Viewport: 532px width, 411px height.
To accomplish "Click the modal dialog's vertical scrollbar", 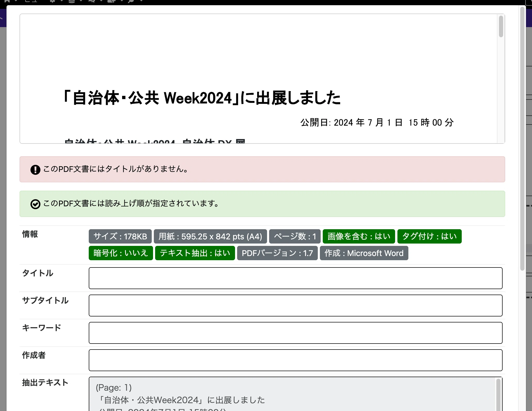I will point(522,139).
